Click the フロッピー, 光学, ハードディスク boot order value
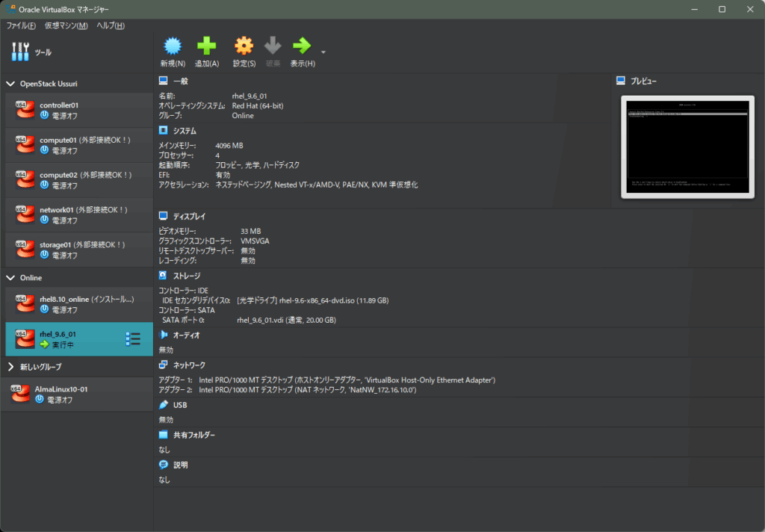Screen dimensions: 765x532 tap(258, 165)
